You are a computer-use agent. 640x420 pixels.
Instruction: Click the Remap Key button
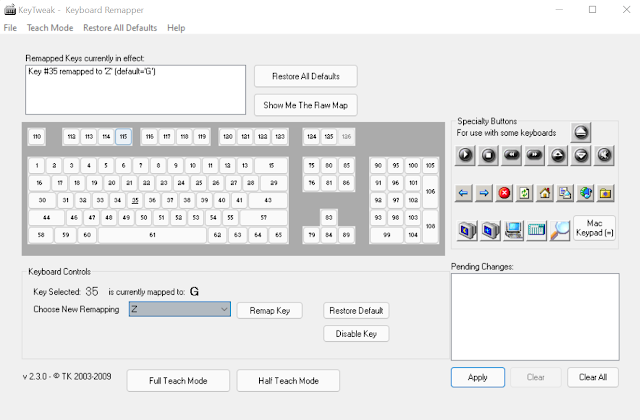pyautogui.click(x=269, y=311)
